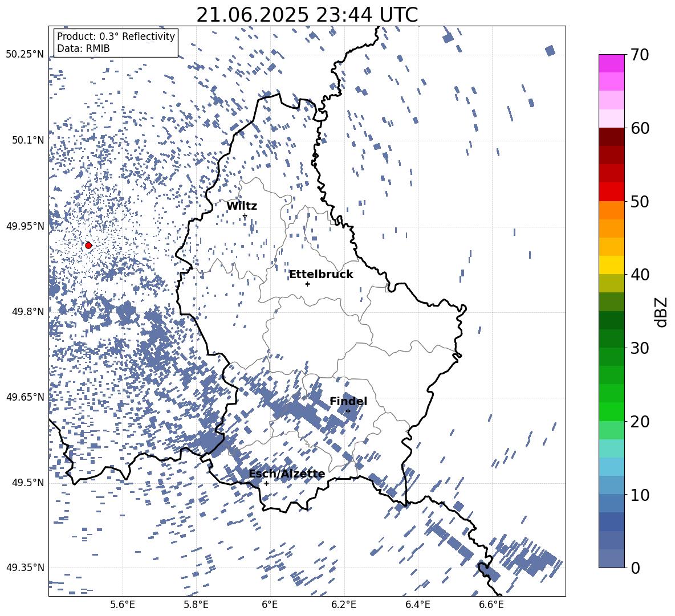Click the 50.25°N latitude label
This screenshot has width=675, height=616.
click(26, 55)
